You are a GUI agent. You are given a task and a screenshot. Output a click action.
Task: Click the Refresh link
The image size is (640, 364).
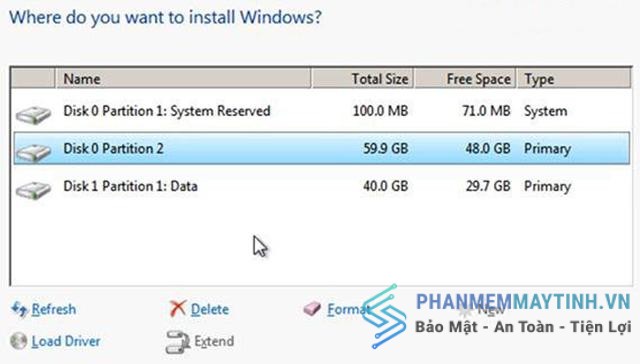click(54, 309)
